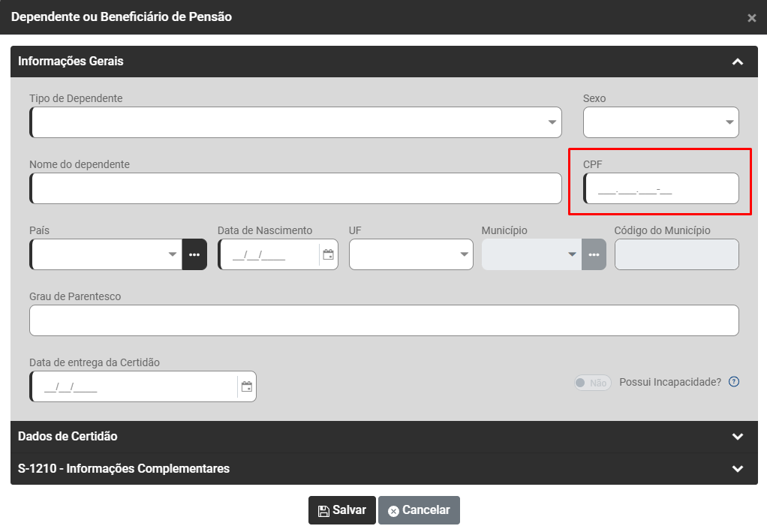Collapse the Informações Gerais section
This screenshot has width=767, height=532.
point(737,62)
